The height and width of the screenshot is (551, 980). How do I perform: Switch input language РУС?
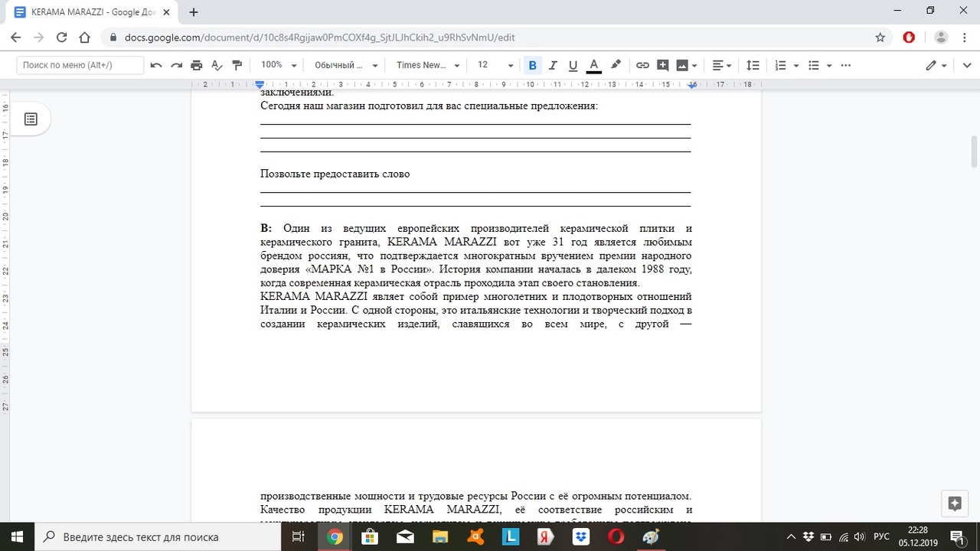pyautogui.click(x=881, y=536)
